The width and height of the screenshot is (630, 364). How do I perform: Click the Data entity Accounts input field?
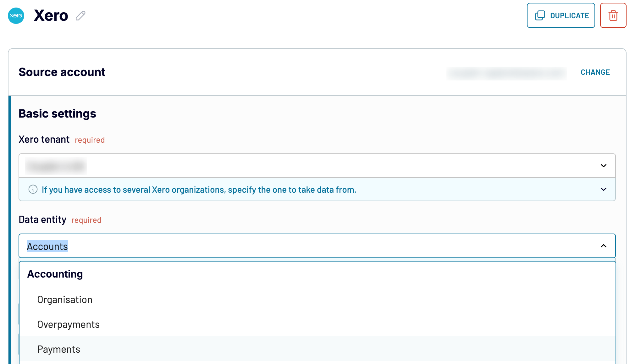[x=317, y=246]
